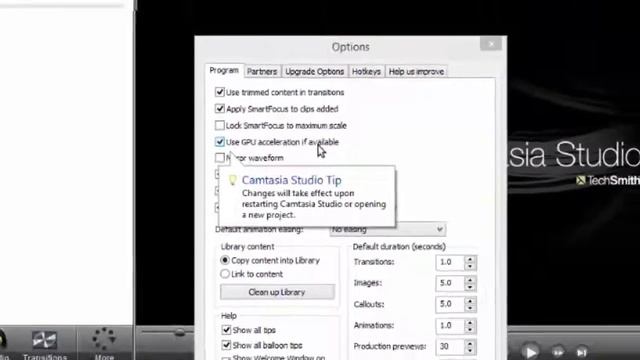Screen dimensions: 640x360
Task: Decrease Transitions duration with down arrow
Action: pos(470,266)
